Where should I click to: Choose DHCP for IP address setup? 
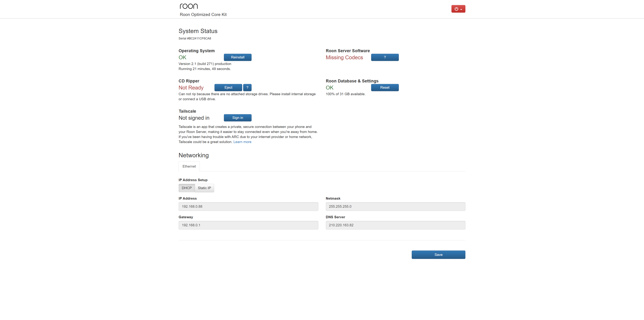coord(186,188)
